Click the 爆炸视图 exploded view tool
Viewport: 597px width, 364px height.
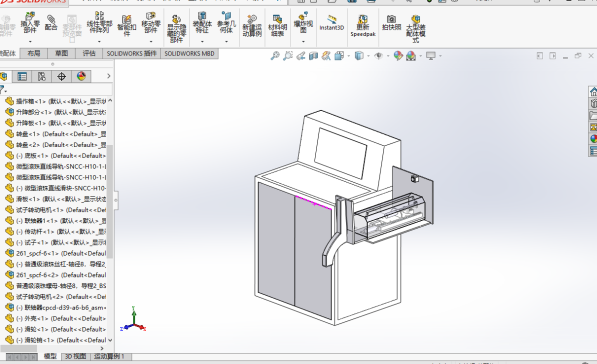tap(303, 22)
